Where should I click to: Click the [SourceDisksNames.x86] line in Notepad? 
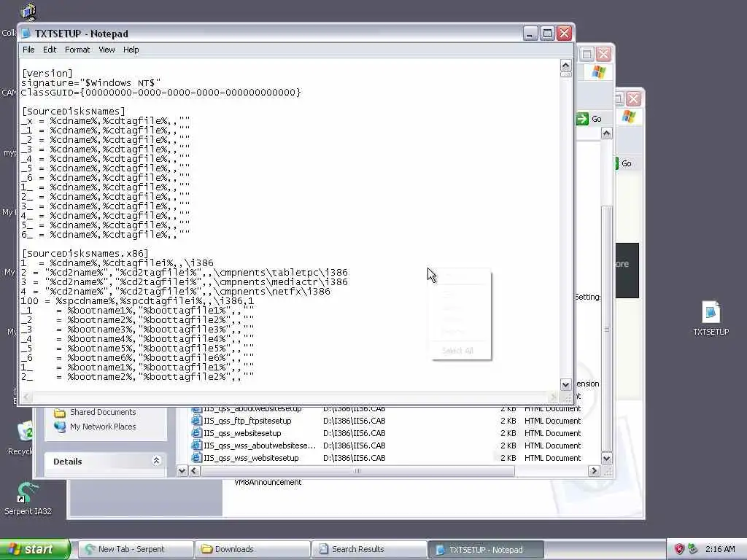85,253
